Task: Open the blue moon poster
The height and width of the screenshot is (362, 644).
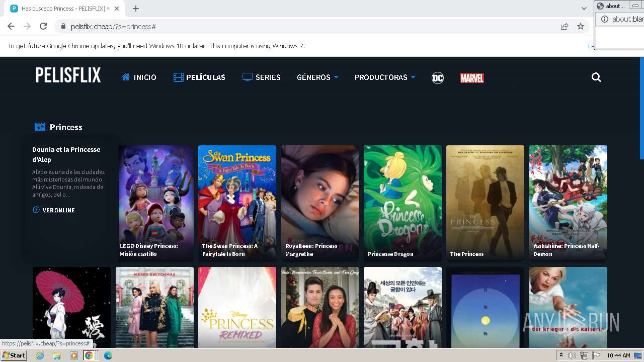Action: 485,307
